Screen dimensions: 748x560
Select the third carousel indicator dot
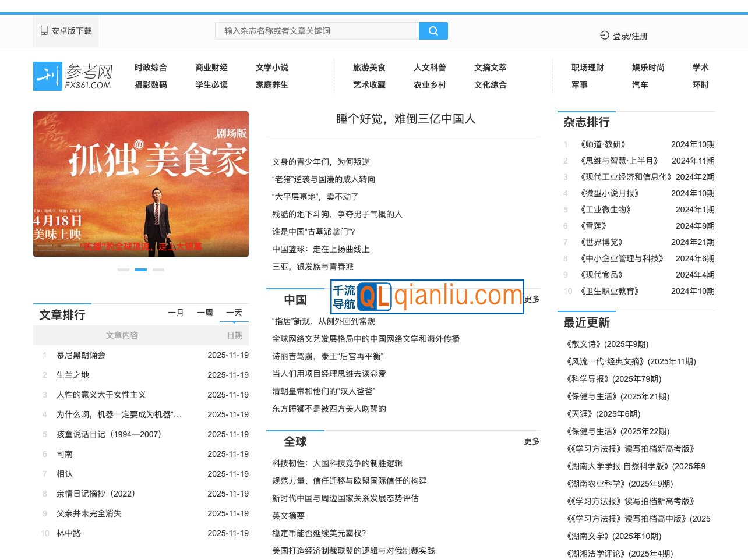(158, 270)
